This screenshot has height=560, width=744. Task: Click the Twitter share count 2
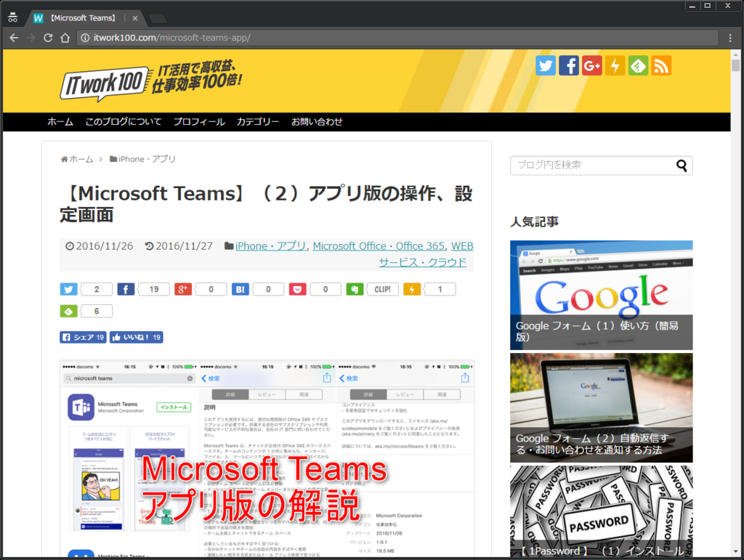tap(97, 289)
